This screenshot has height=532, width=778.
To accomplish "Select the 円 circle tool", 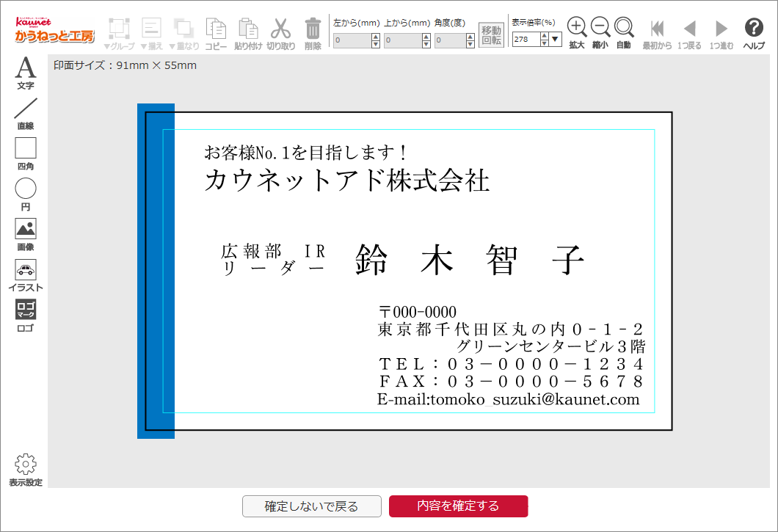I will pyautogui.click(x=25, y=194).
